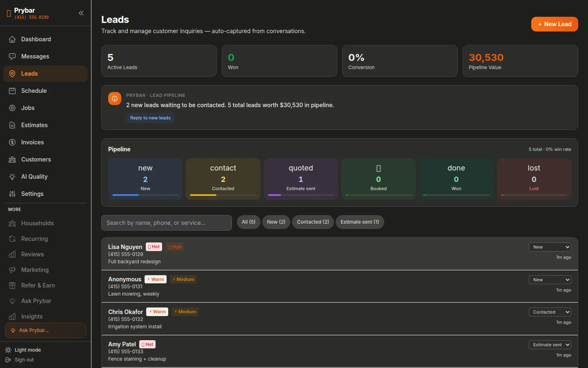The width and height of the screenshot is (588, 368).
Task: Click the Won stat card
Action: tap(279, 61)
